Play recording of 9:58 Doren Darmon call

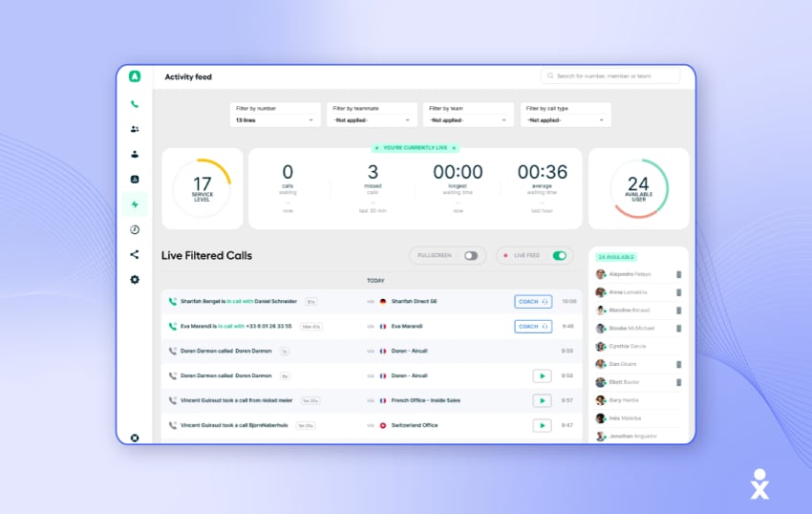(x=542, y=376)
